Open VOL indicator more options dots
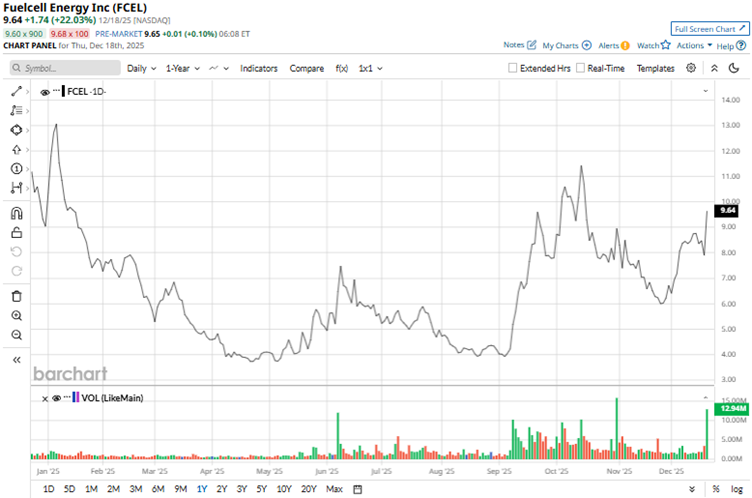752x498 pixels. tap(67, 397)
